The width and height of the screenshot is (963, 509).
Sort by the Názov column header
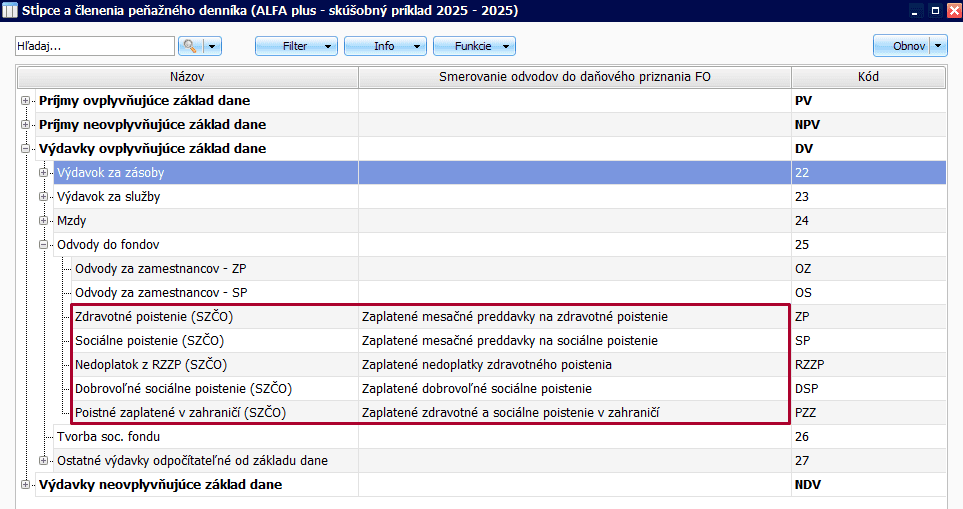(187, 77)
